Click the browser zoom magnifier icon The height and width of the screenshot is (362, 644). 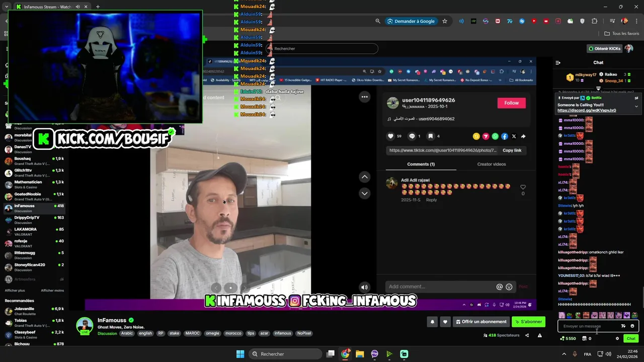pyautogui.click(x=378, y=21)
